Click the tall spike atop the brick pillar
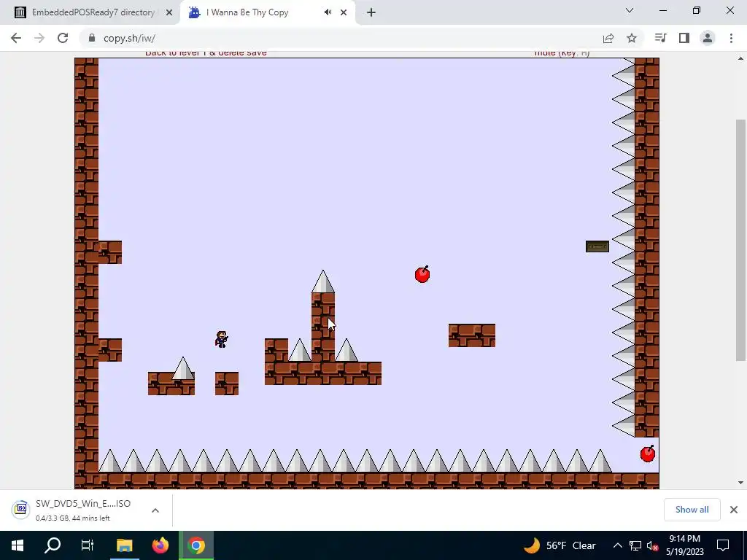This screenshot has width=747, height=560. pos(323,281)
